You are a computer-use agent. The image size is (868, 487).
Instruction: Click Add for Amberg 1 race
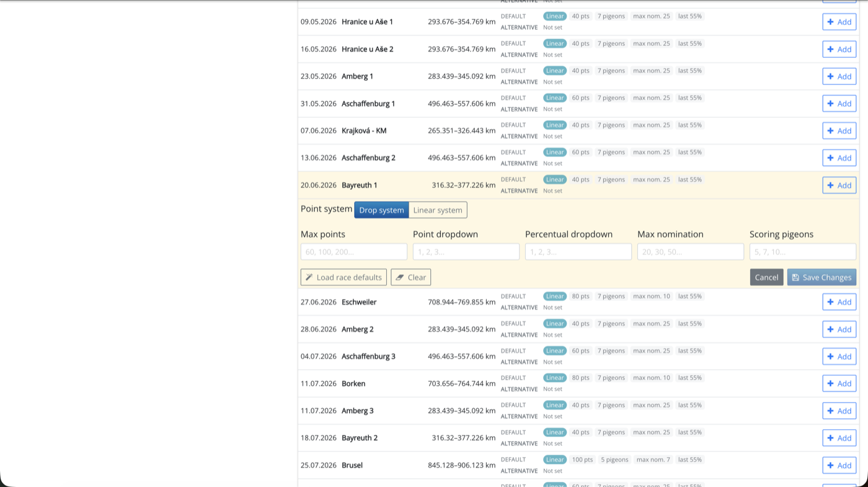point(839,76)
